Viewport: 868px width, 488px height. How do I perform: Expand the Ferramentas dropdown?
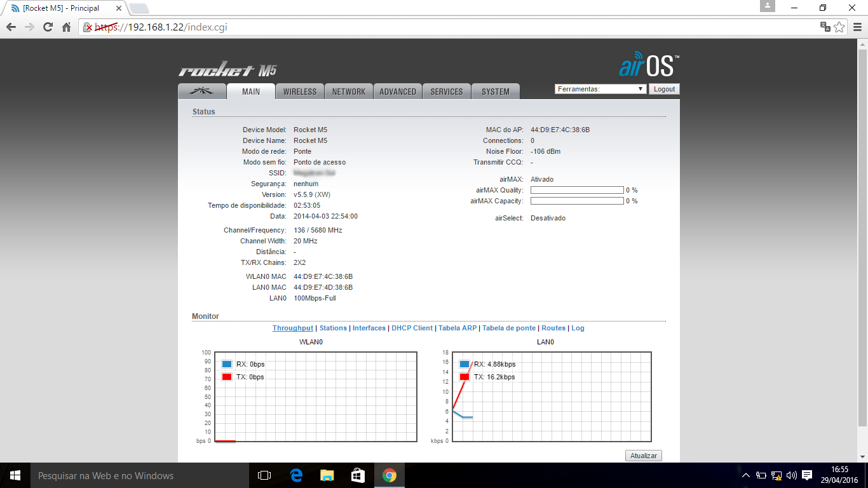point(600,89)
